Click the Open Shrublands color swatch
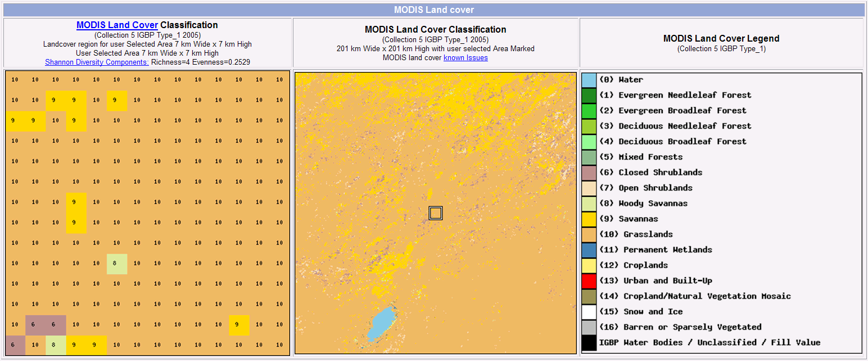This screenshot has width=868, height=361. (589, 188)
